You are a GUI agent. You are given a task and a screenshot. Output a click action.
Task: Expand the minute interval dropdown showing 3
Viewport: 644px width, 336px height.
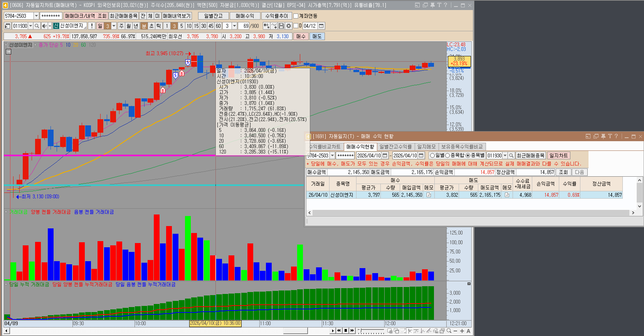[x=234, y=26]
